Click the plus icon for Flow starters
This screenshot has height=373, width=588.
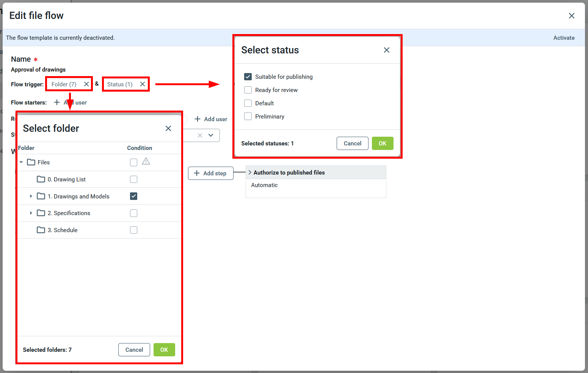click(57, 102)
